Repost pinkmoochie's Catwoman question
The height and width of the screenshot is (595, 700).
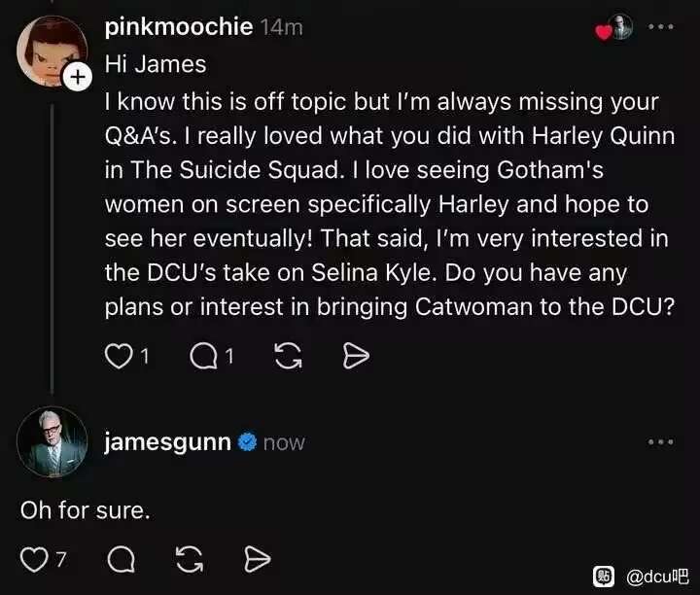coord(288,357)
